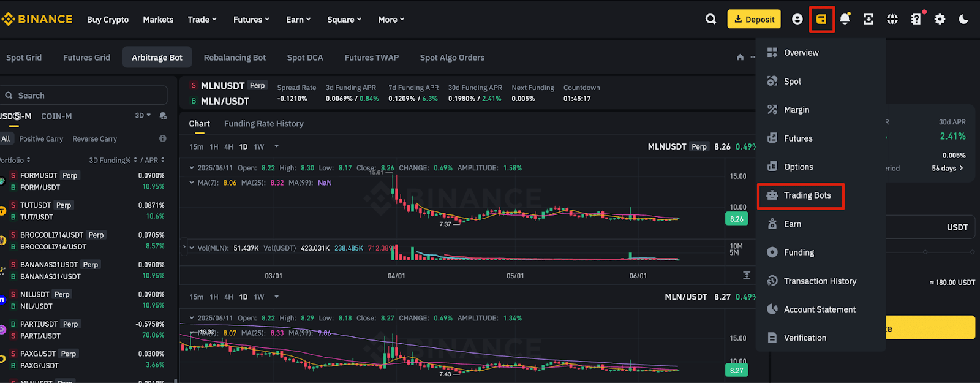The height and width of the screenshot is (383, 980).
Task: Open the settings gear icon
Action: tap(940, 19)
